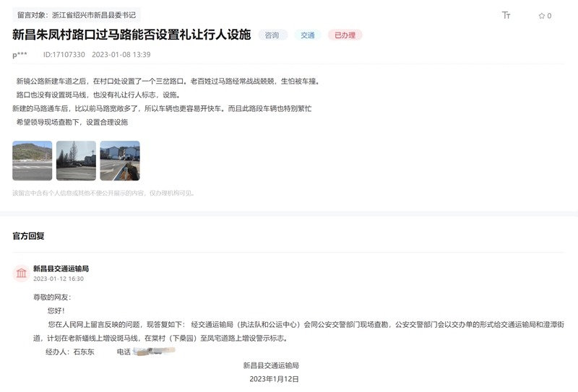Click the font size adjustment icon
Image resolution: width=578 pixels, height=392 pixels.
pos(506,15)
